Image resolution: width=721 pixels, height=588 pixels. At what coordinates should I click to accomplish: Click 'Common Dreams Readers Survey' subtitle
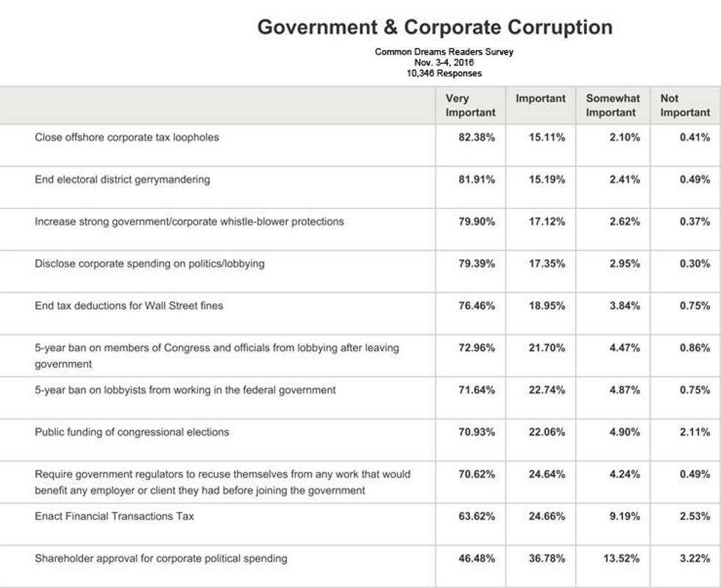click(444, 52)
